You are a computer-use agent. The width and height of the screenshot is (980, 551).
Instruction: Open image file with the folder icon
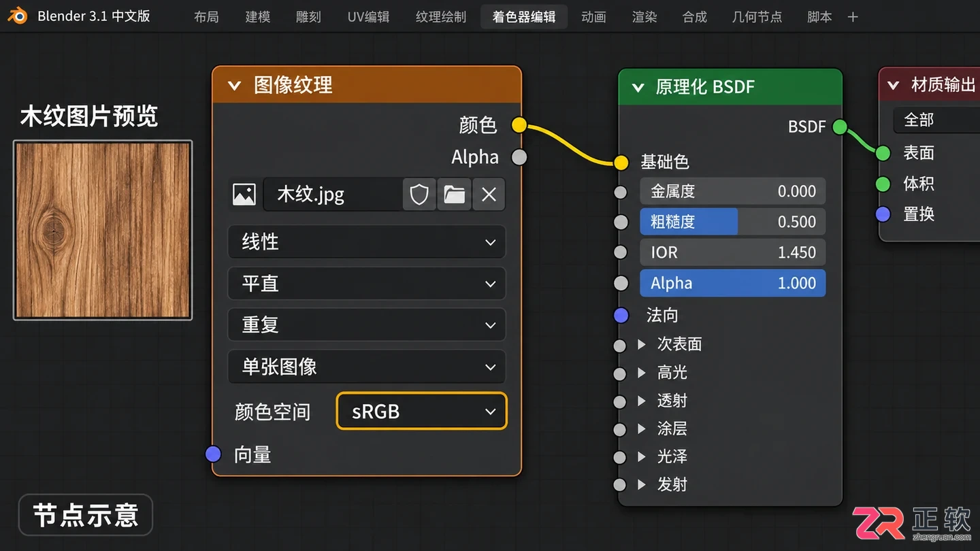(x=454, y=195)
